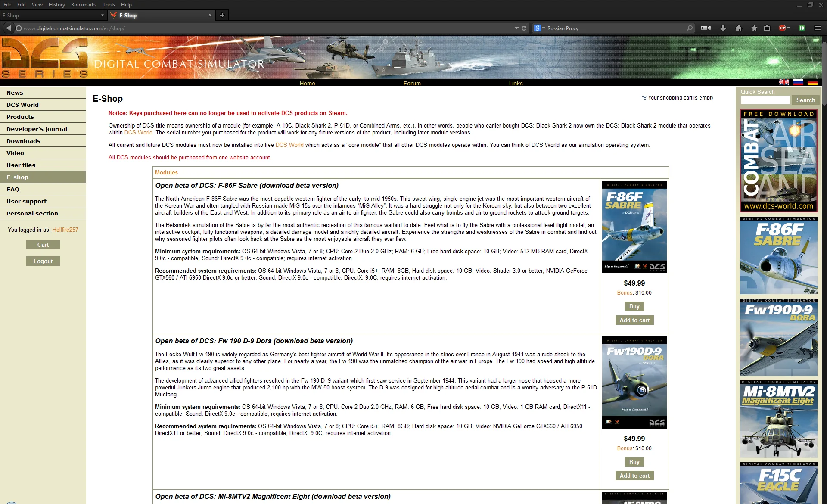Click the Cart button in the sidebar

click(x=43, y=245)
